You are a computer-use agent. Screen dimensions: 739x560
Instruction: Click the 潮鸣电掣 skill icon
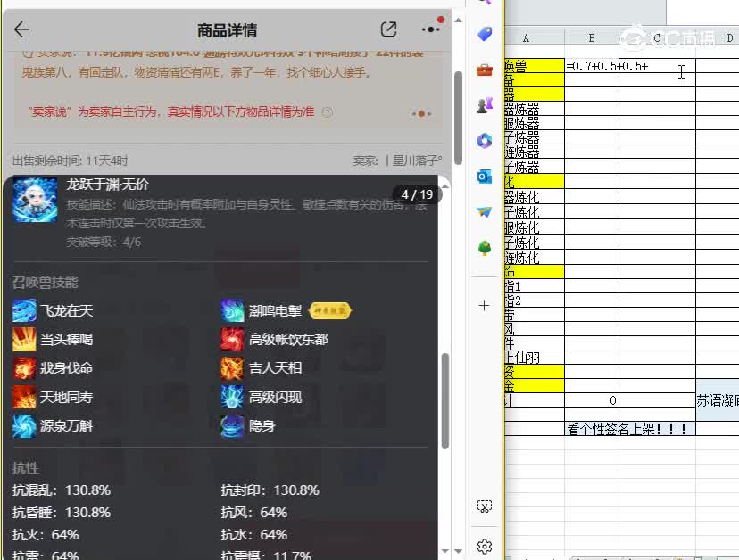coord(232,310)
